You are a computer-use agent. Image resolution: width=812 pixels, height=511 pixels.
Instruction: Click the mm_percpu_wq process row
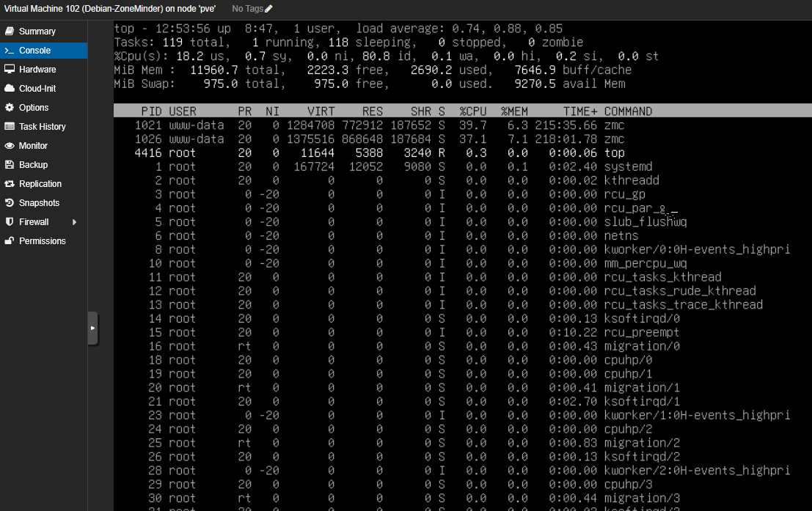(x=417, y=263)
